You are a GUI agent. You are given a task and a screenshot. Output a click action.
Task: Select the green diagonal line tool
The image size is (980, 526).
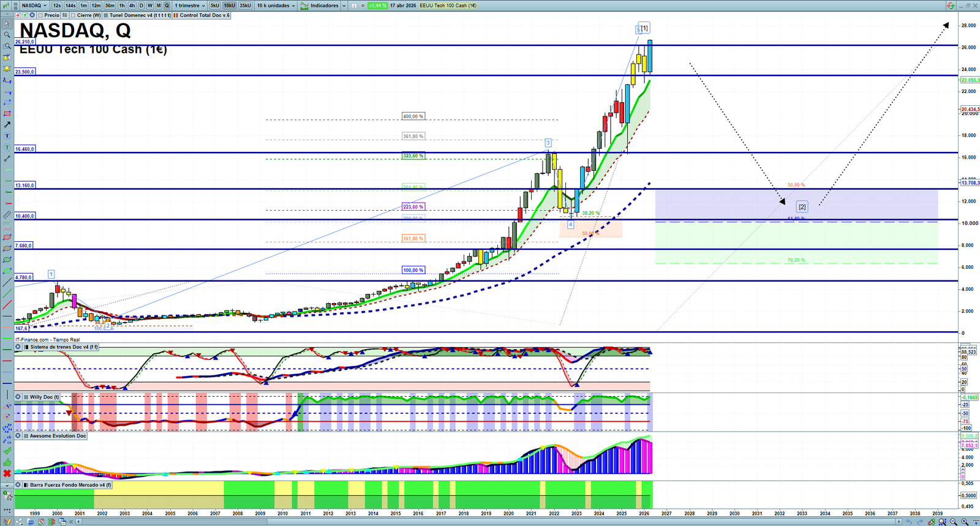pos(7,294)
